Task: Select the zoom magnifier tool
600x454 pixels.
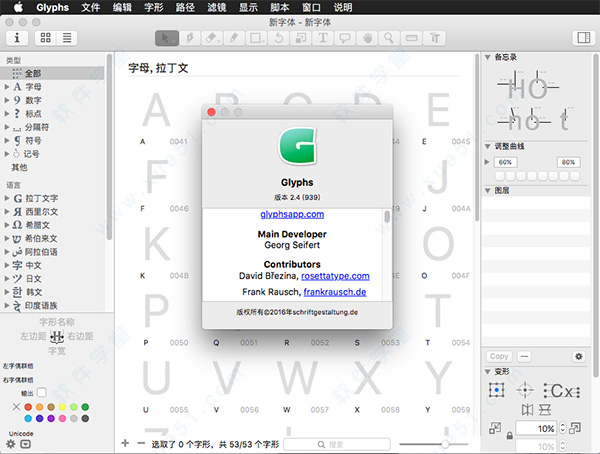Action: pos(389,38)
